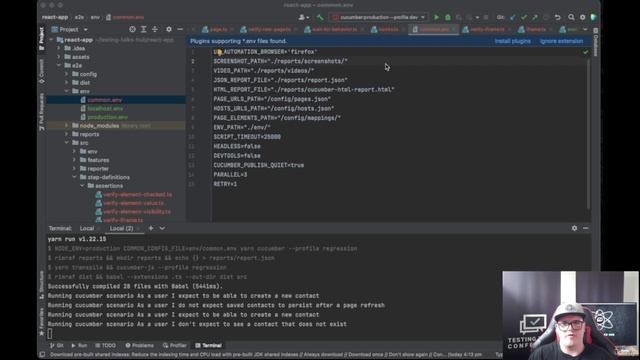Viewport: 640px width, 360px height.
Task: Collapse the e2e folder
Action: pos(59,65)
